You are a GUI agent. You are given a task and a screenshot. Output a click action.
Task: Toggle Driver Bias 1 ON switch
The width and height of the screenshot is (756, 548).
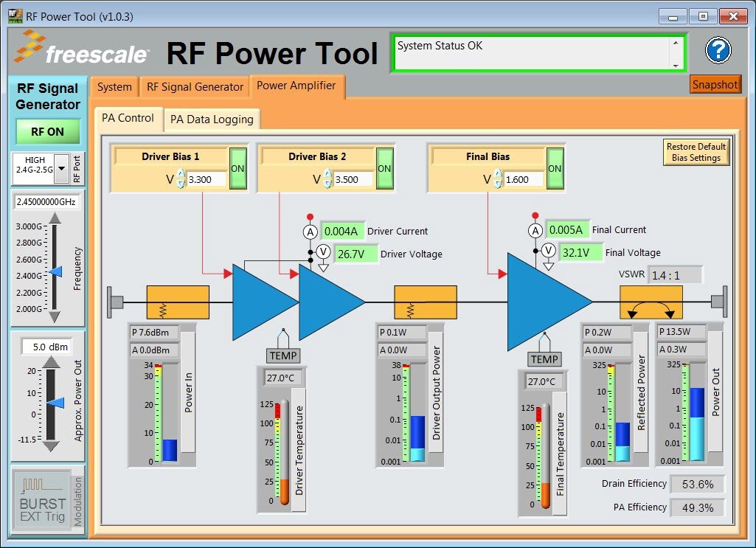pyautogui.click(x=237, y=169)
